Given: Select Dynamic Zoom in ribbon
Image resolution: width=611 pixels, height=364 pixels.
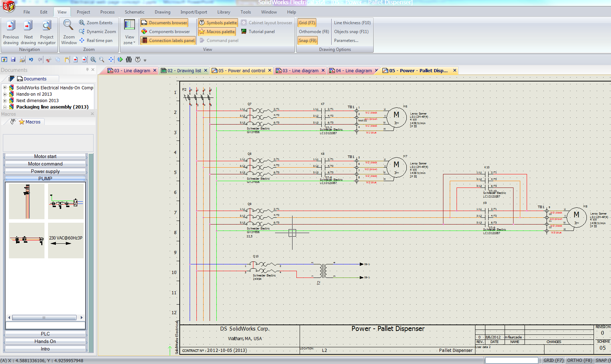Looking at the screenshot, I should click(98, 31).
